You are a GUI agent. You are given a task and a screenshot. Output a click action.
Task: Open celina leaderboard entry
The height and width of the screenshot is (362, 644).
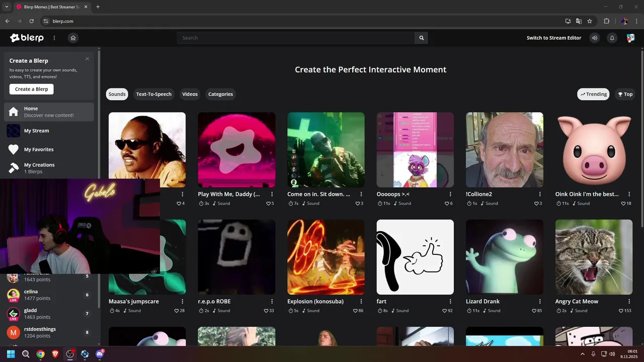coord(49,295)
